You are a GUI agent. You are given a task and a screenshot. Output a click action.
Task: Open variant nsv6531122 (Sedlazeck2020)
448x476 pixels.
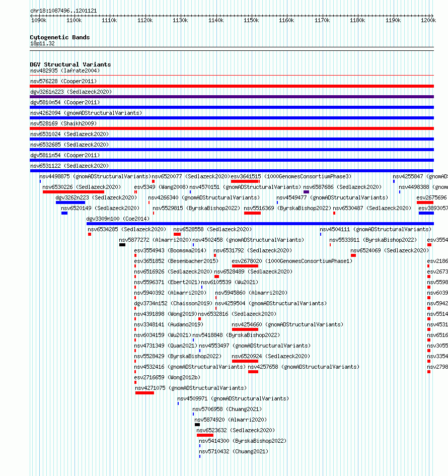(69, 166)
